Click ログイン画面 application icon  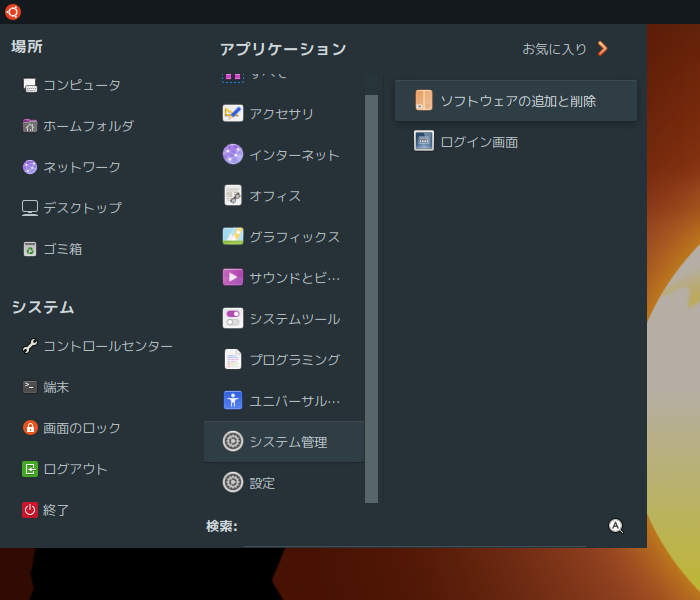424,141
